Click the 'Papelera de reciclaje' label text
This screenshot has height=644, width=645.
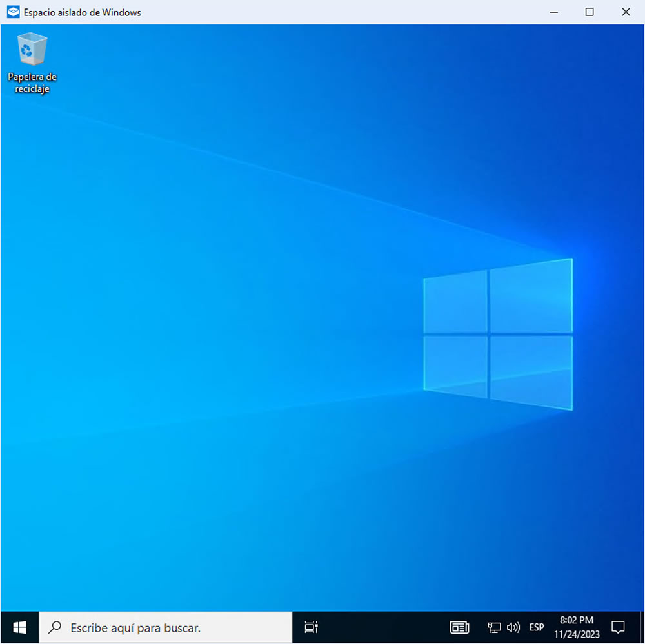point(32,83)
